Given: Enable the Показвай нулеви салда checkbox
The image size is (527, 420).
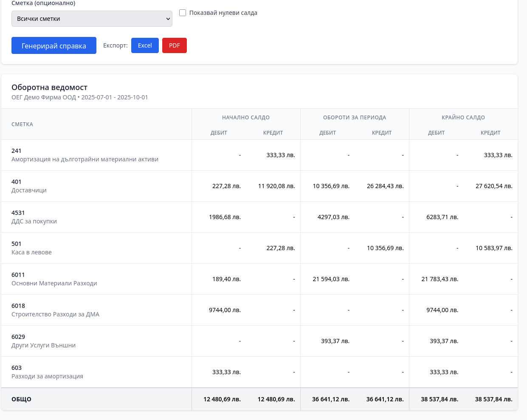Looking at the screenshot, I should click(183, 13).
